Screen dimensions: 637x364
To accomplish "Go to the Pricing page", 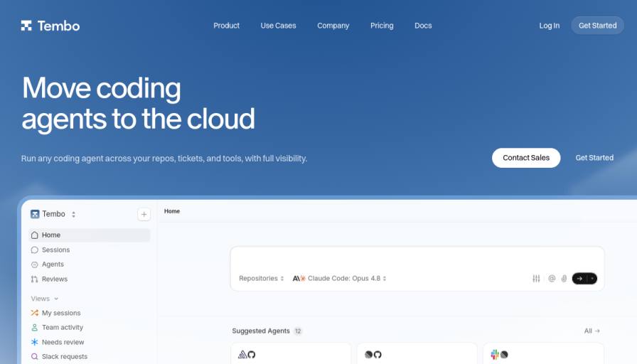I will point(382,26).
